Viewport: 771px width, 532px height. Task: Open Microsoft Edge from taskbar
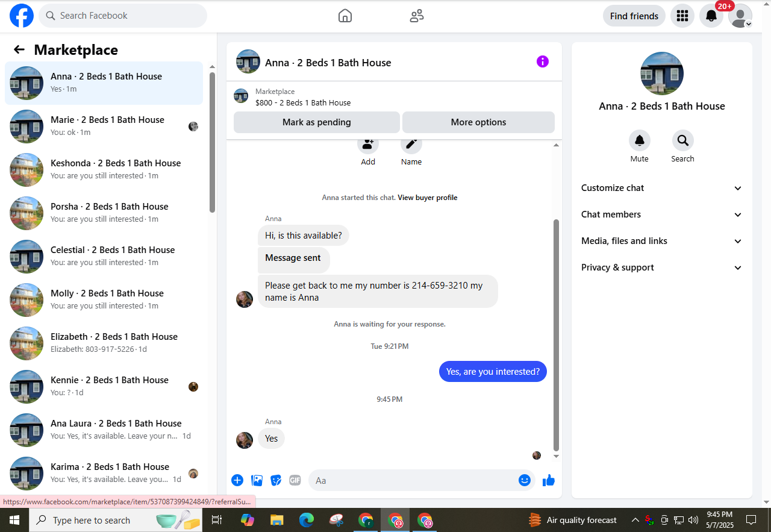point(307,520)
